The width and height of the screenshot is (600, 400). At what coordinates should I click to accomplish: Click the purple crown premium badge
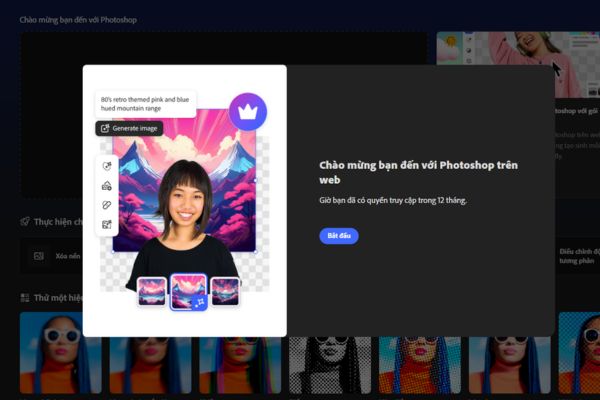248,112
